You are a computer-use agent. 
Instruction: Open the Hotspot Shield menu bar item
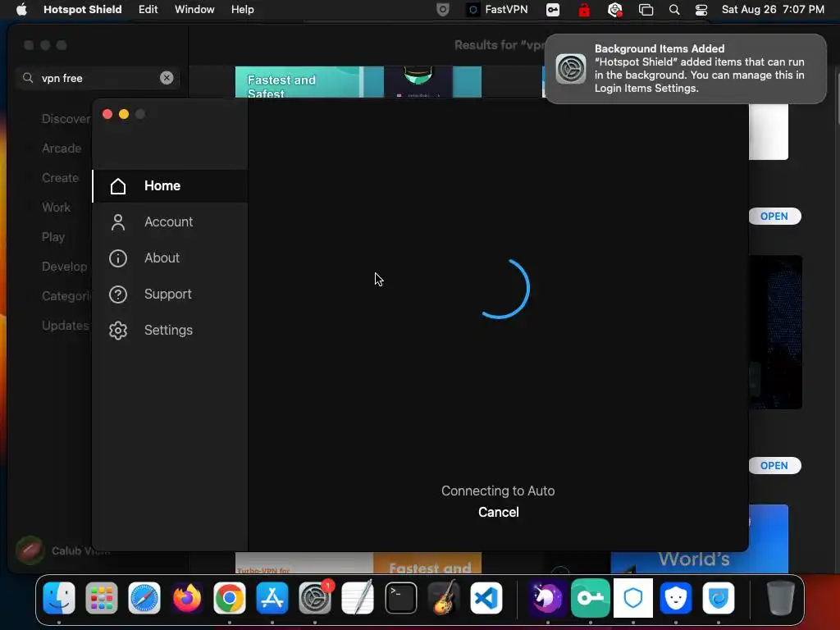[83, 10]
